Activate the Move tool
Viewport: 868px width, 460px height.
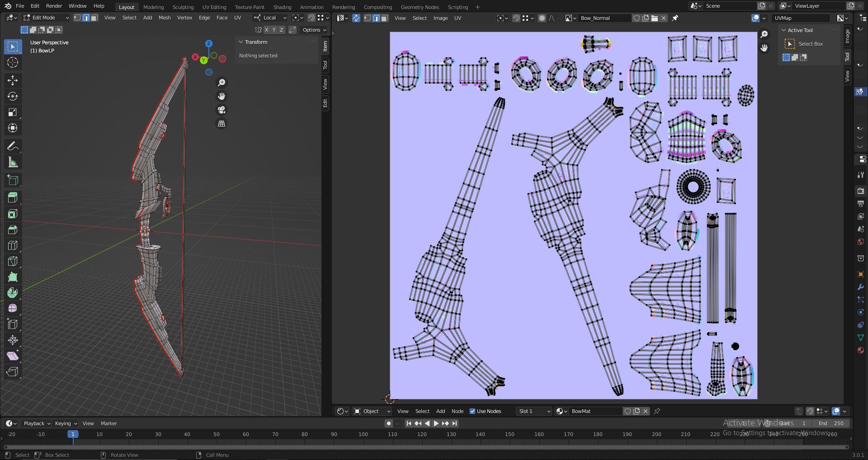coord(13,80)
